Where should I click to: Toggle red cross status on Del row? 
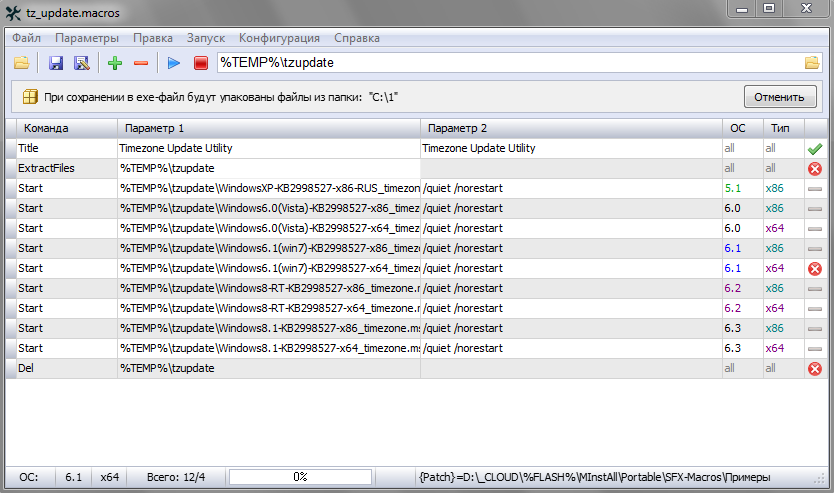point(814,369)
